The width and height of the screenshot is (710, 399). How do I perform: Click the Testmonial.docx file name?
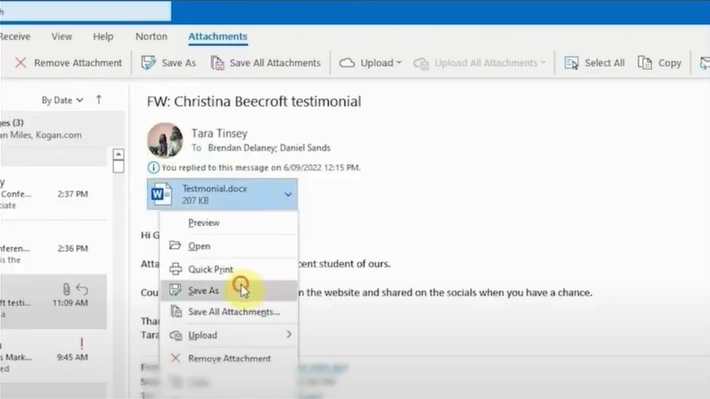coord(215,188)
